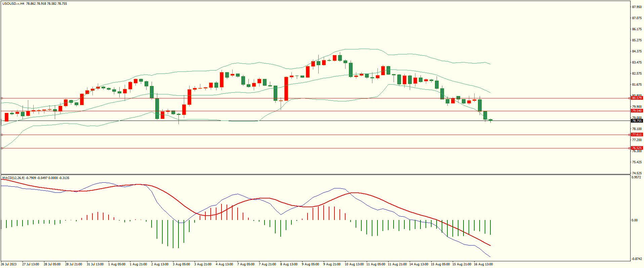Screen dimensions: 644x268
Task: Grab left handle of the 80.579 line
Action: 2,98
